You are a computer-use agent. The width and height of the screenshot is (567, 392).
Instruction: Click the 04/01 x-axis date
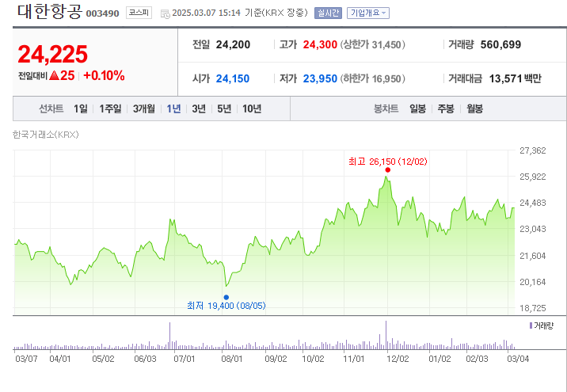point(60,359)
